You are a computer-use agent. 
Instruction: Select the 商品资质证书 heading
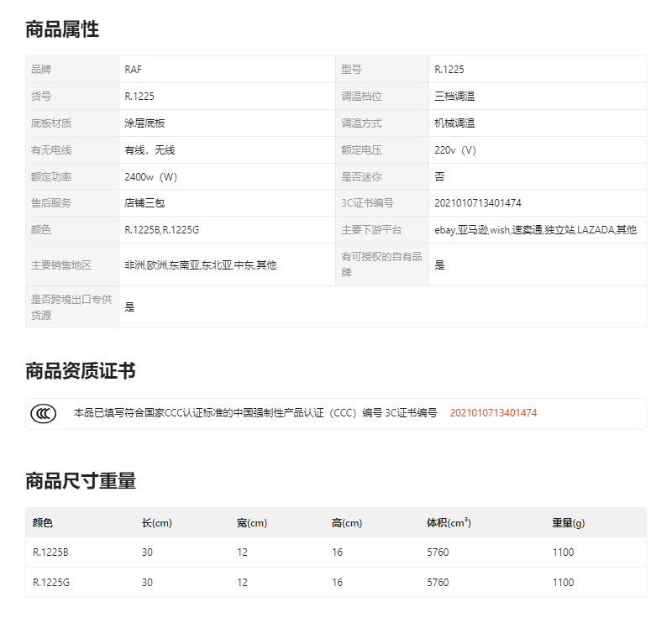(x=81, y=371)
